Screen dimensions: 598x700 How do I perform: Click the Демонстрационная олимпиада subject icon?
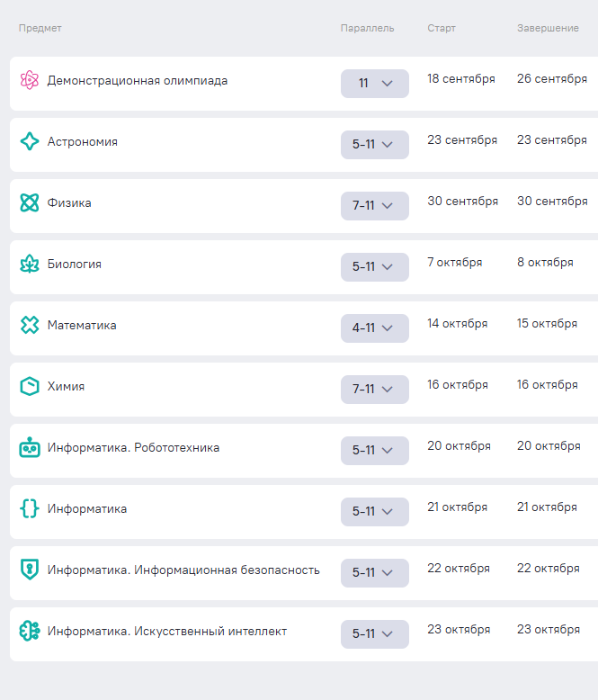[30, 81]
